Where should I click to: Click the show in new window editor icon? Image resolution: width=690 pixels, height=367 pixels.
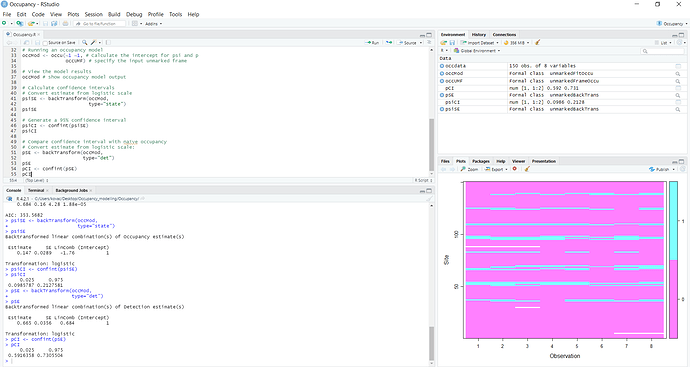coord(26,43)
